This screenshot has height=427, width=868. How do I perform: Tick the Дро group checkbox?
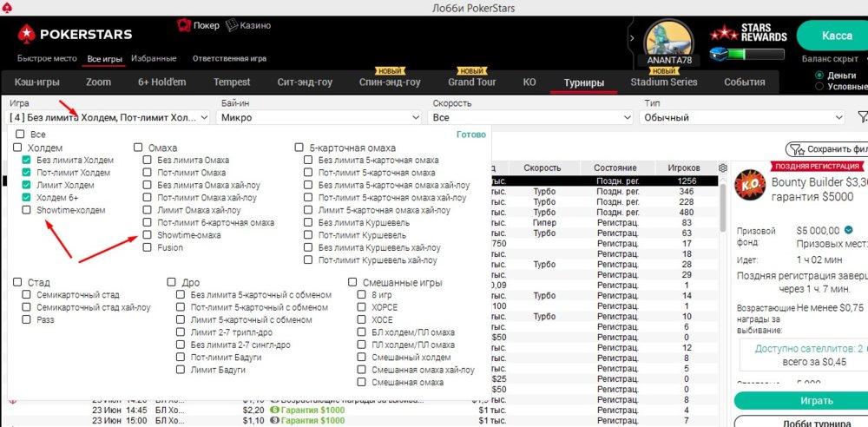pyautogui.click(x=171, y=282)
